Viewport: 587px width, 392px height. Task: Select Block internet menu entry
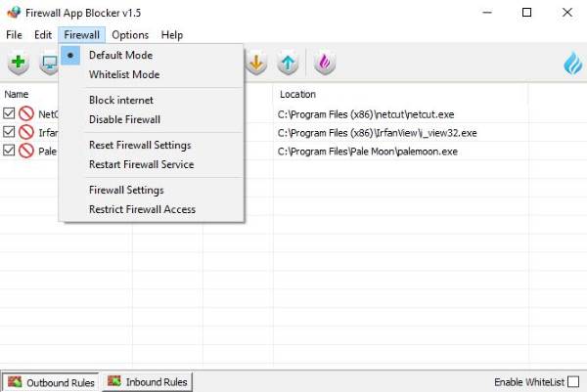tap(120, 100)
